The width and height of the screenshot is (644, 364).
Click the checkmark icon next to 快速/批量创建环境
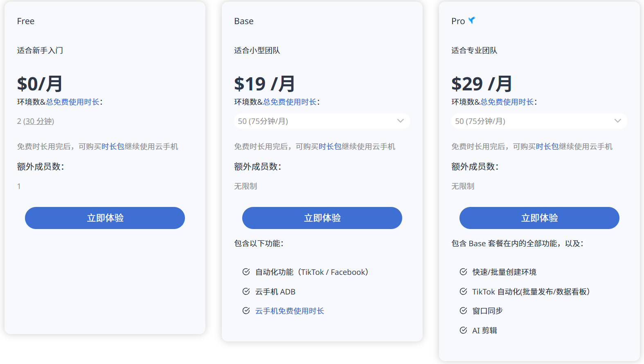tap(463, 272)
